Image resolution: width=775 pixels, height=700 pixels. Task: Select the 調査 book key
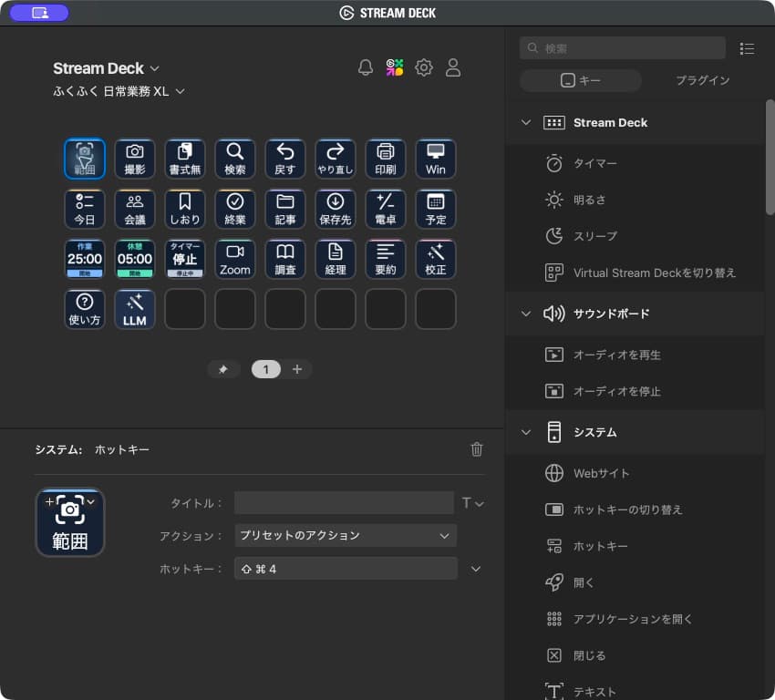point(285,259)
